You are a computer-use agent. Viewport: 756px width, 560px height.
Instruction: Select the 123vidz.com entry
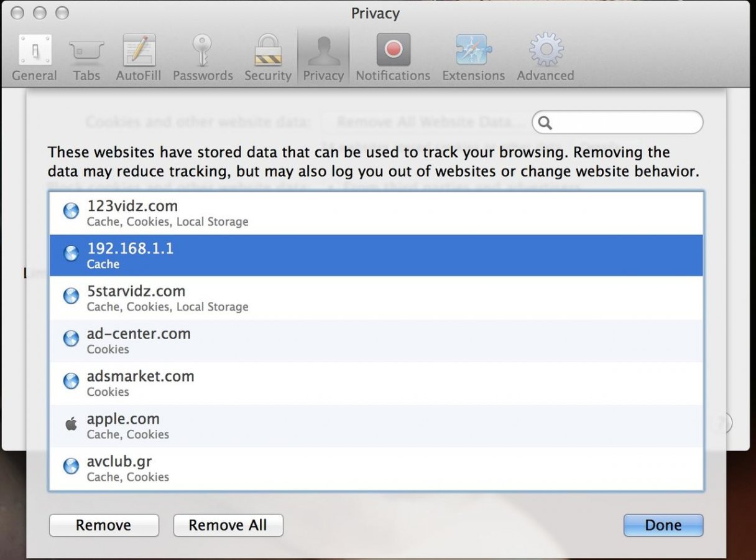tap(376, 213)
